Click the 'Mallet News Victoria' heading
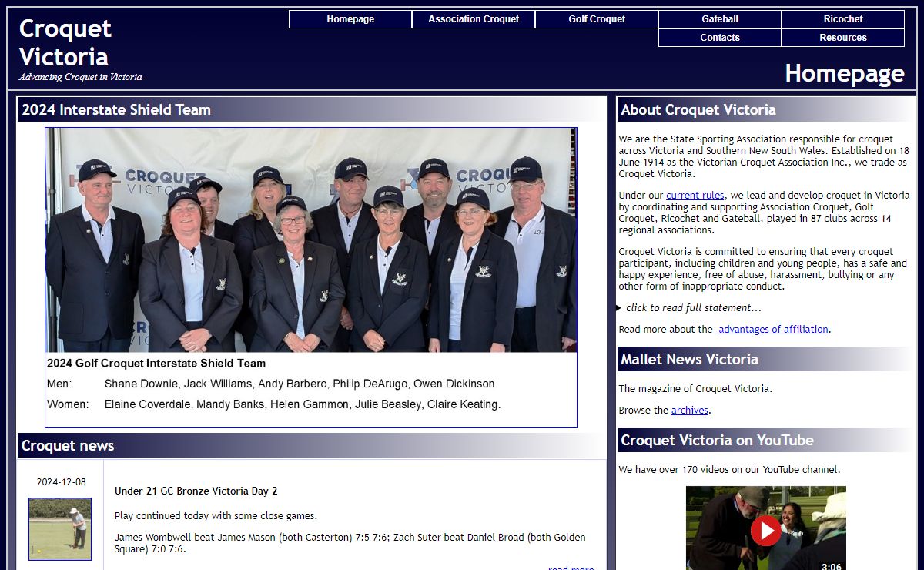924x570 pixels. point(689,359)
